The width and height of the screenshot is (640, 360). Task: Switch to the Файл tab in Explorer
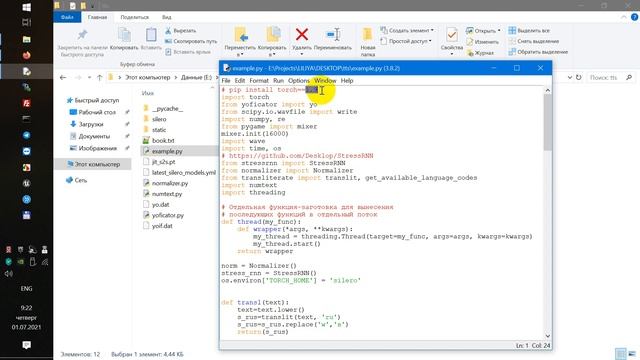pyautogui.click(x=67, y=17)
